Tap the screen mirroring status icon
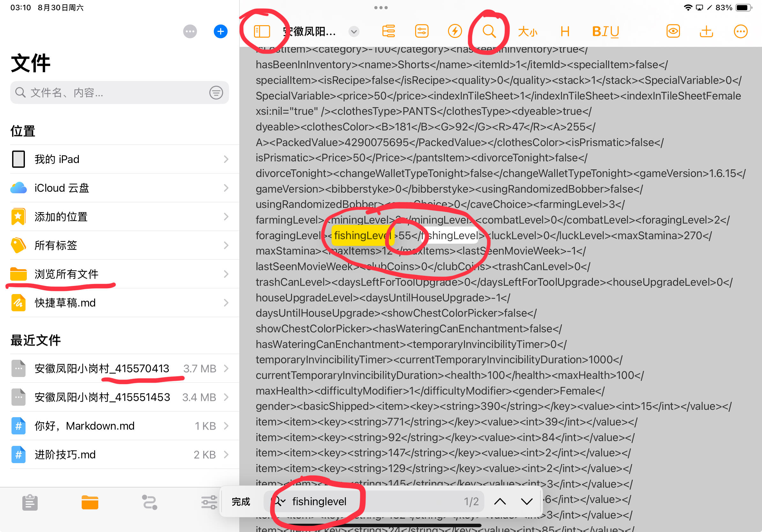 699,7
